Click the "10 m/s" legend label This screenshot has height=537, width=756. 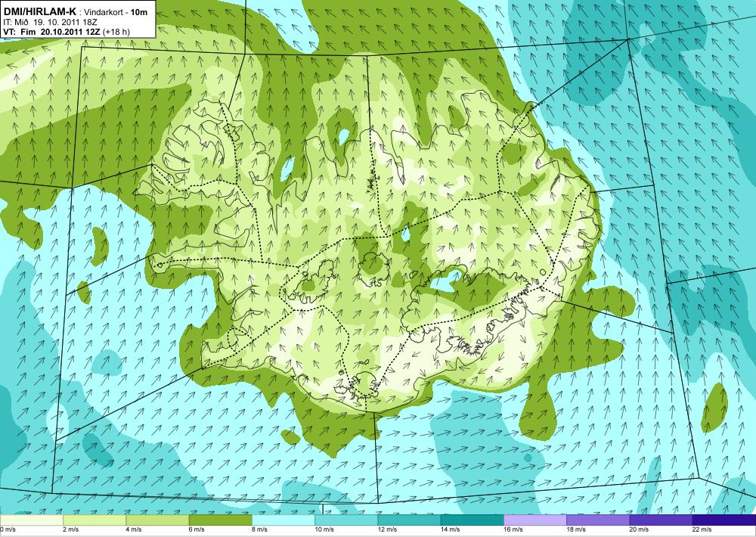pos(324,529)
